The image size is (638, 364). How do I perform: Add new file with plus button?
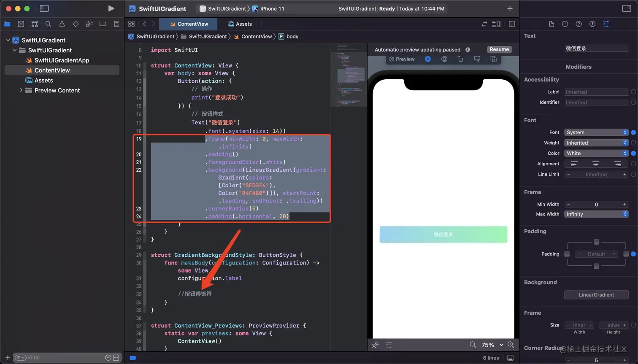click(7, 358)
